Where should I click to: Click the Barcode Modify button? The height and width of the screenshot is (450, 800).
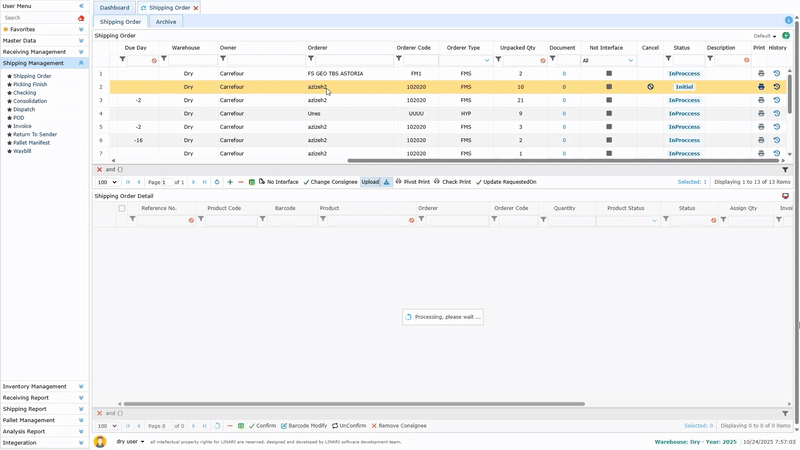pos(305,426)
